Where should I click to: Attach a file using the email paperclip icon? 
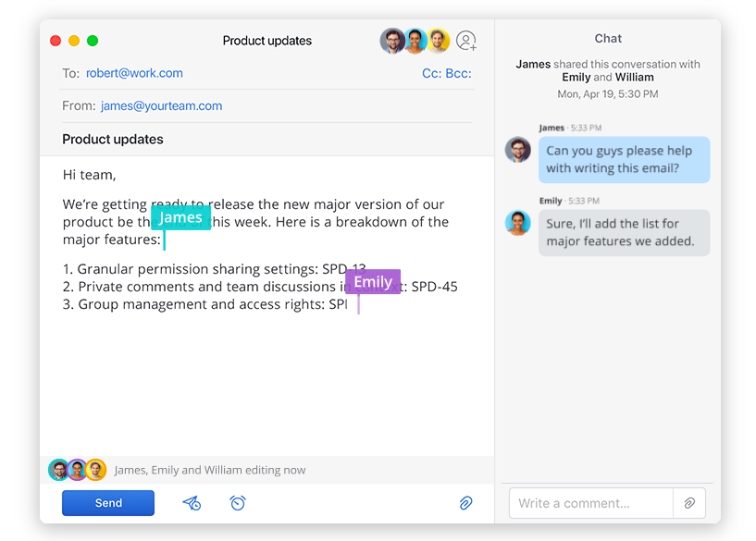466,503
